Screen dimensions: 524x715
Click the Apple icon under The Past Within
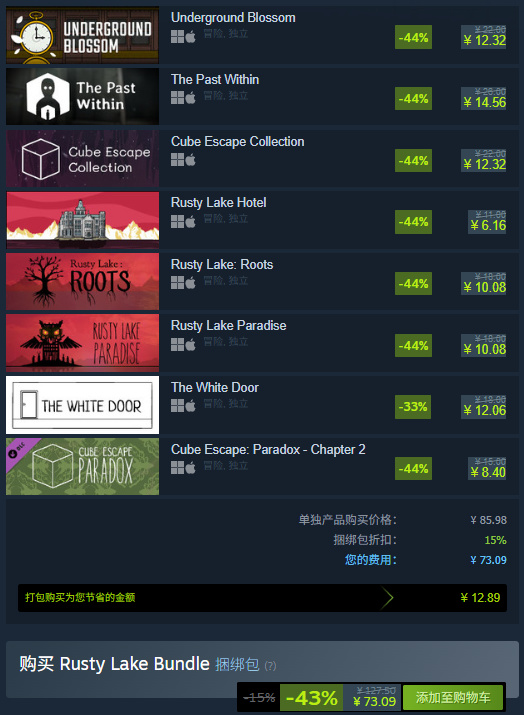(x=191, y=98)
